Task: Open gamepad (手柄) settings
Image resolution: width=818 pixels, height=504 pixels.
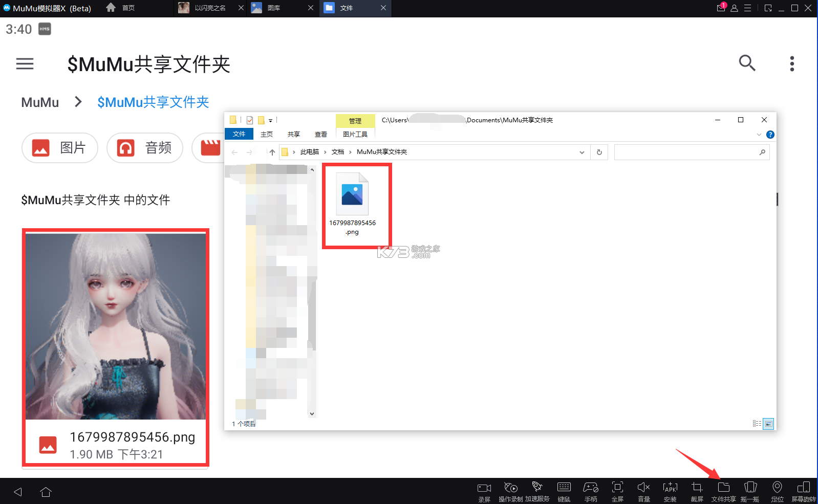Action: [591, 492]
